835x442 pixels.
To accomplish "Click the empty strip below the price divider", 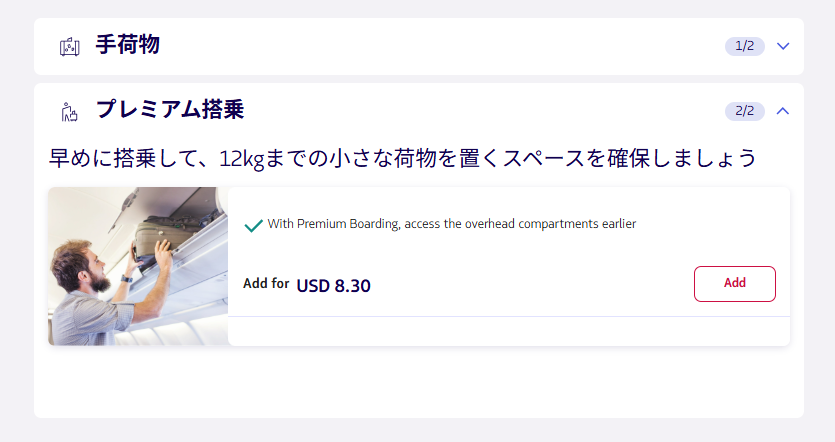I will click(508, 331).
